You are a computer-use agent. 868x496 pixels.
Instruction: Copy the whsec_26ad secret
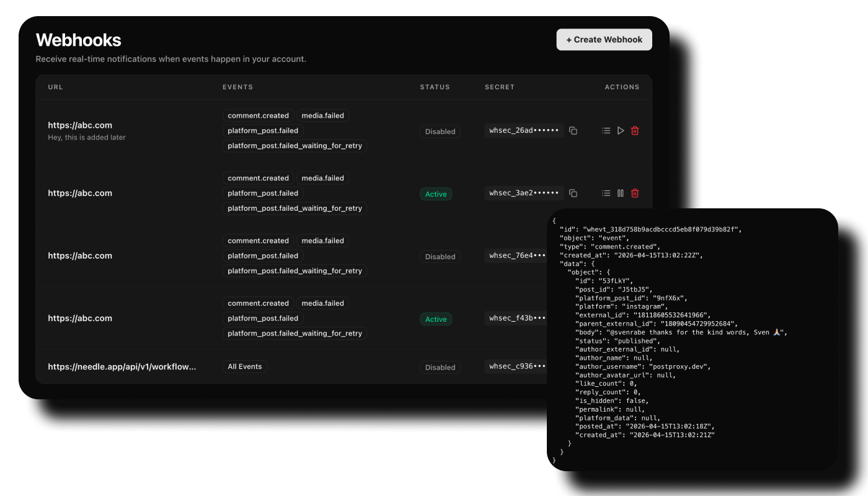click(573, 131)
